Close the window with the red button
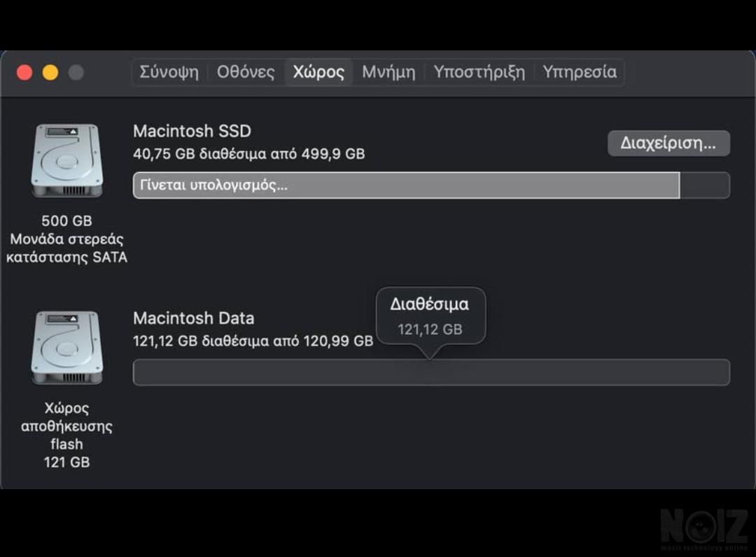This screenshot has width=756, height=557. point(25,72)
